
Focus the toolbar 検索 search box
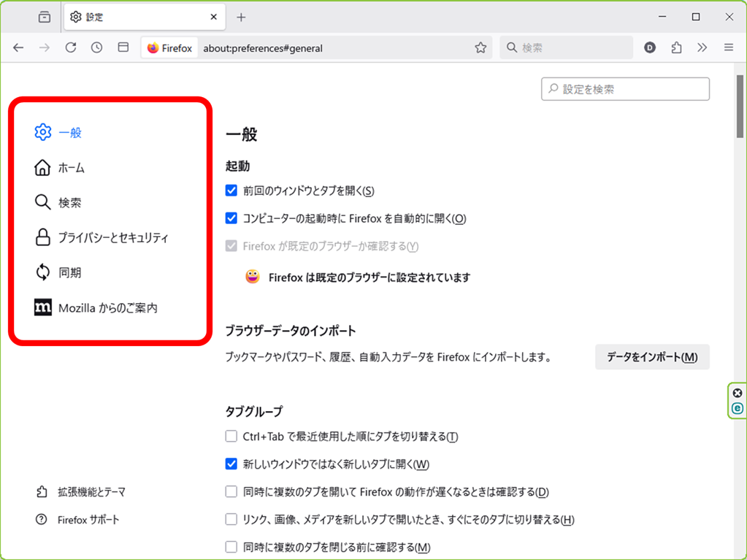coord(566,47)
